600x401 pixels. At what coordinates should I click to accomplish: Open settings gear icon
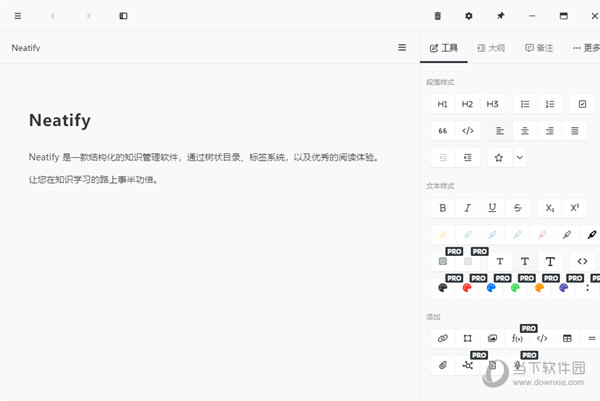pos(469,16)
